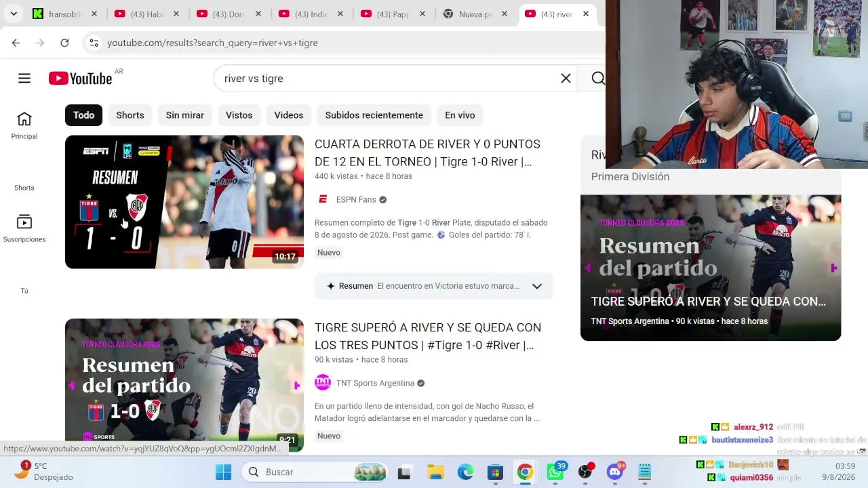Expand the AI Resumen summary chevron
Viewport: 868px width, 488px height.
point(537,286)
